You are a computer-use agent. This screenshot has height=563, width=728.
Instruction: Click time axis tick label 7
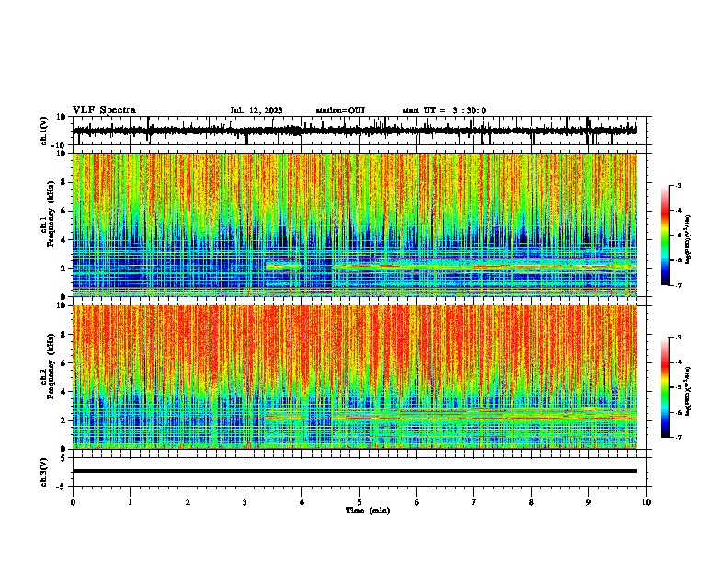tap(474, 502)
